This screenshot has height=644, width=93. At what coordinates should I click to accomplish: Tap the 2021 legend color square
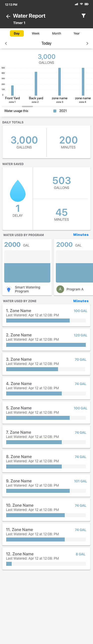click(x=55, y=111)
